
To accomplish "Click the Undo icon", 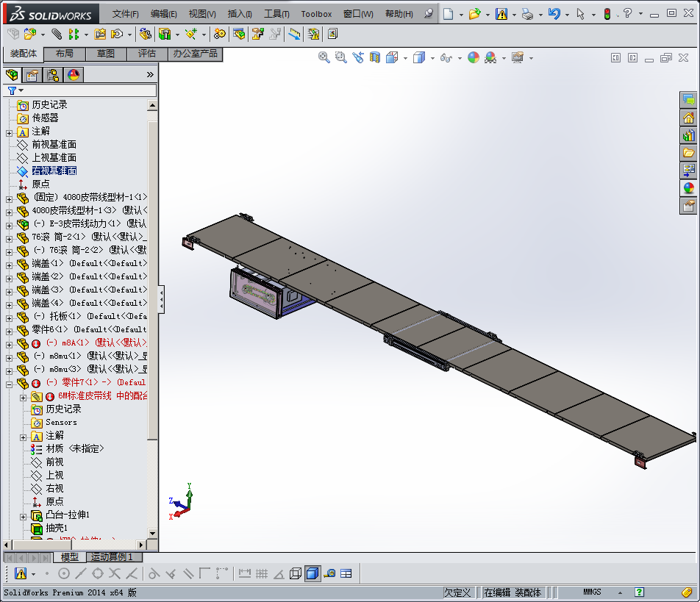I will pyautogui.click(x=554, y=14).
